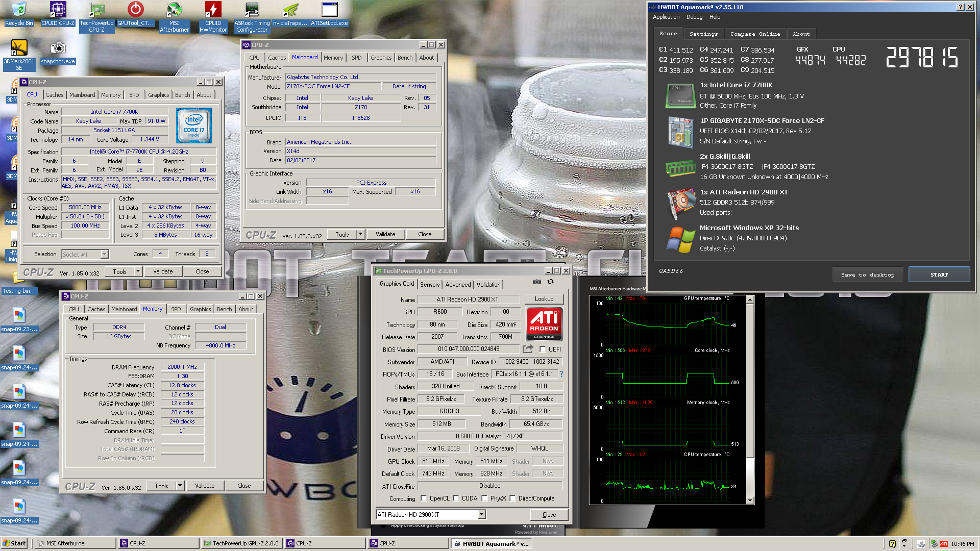Click Save to desktop button
The height and width of the screenshot is (551, 980).
pos(868,274)
